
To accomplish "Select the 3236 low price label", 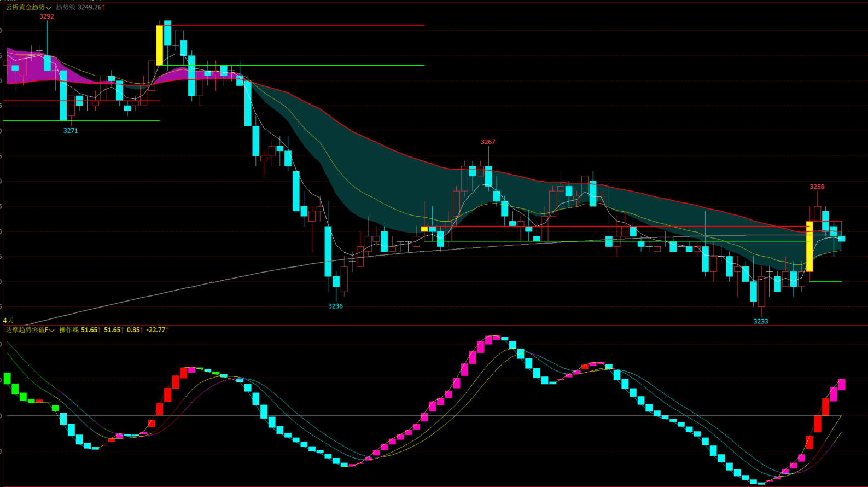I will coord(335,306).
